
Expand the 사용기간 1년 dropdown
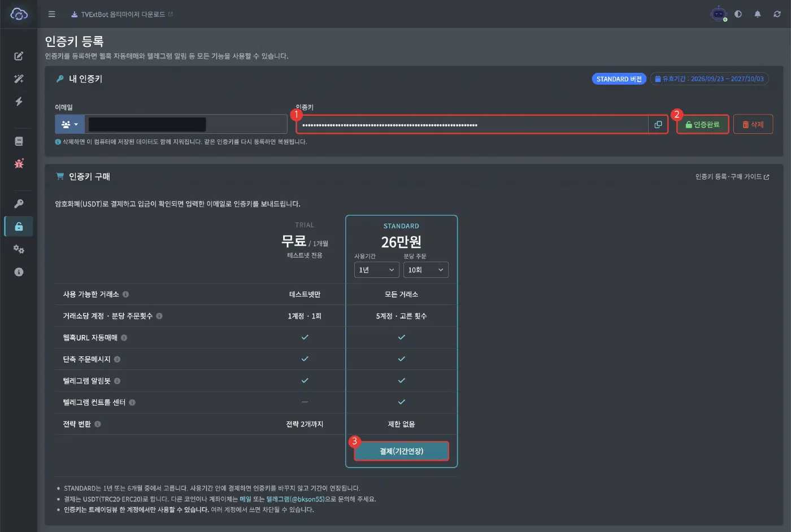point(376,270)
